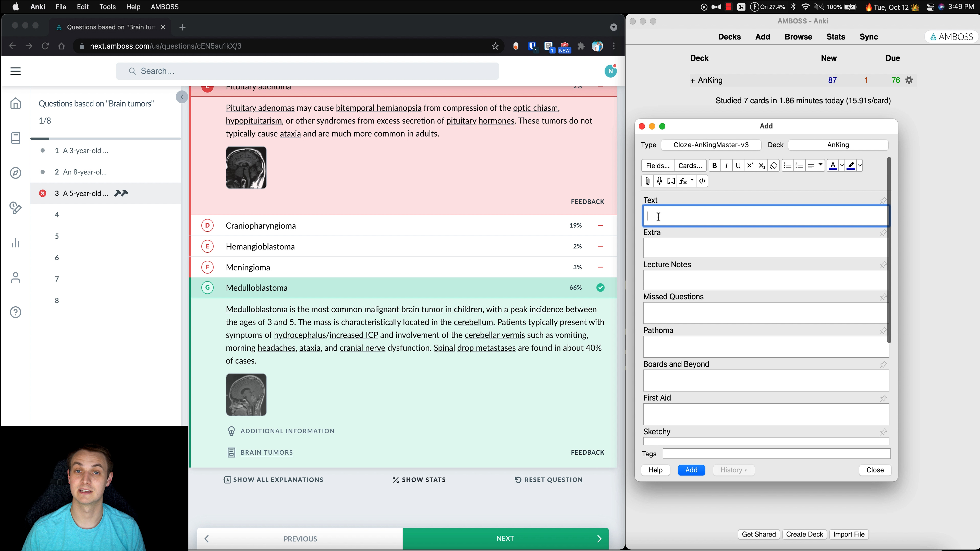The width and height of the screenshot is (980, 551).
Task: Click the remove formatting eraser icon
Action: (x=774, y=165)
